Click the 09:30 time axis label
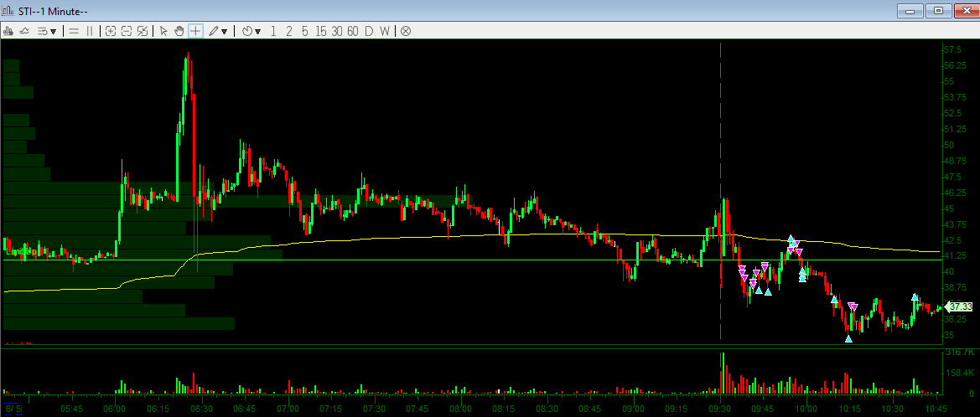Viewport: 980px width, 417px height. click(x=720, y=409)
